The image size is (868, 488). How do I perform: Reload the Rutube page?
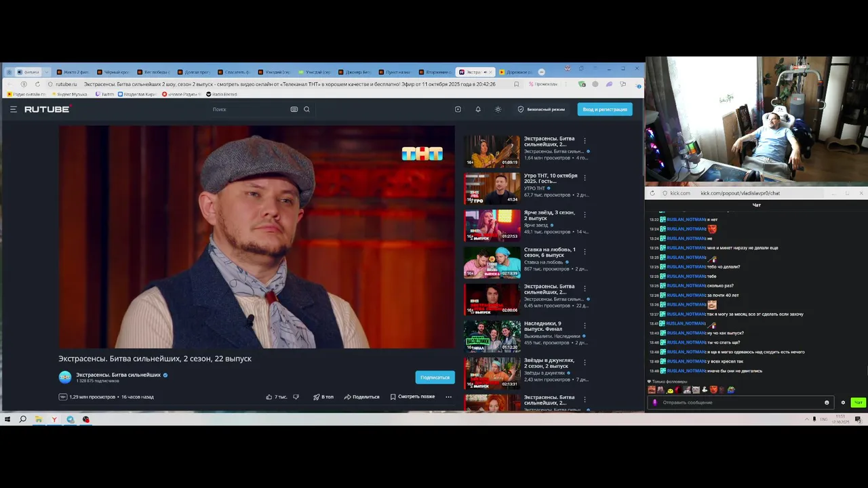(37, 84)
